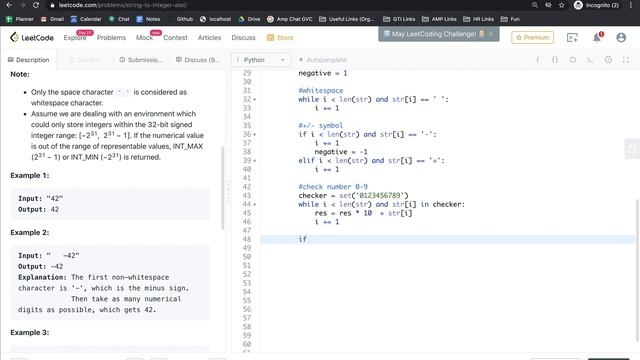The width and height of the screenshot is (640, 360).
Task: Enter fullscreen editor mode
Action: (626, 60)
